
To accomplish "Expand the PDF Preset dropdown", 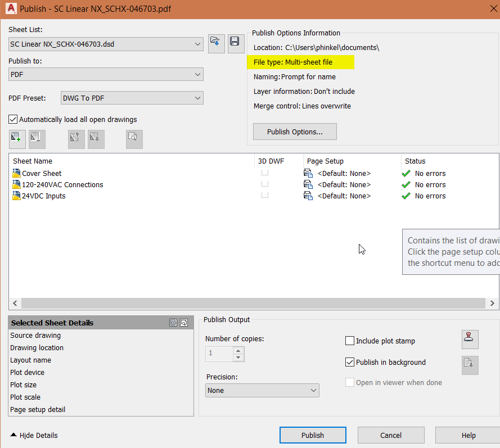I will [197, 97].
